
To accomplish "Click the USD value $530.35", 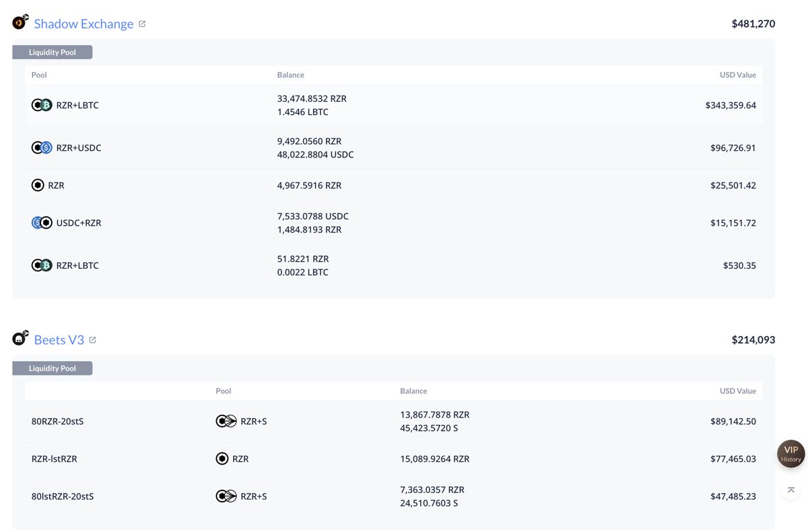I will coord(739,265).
